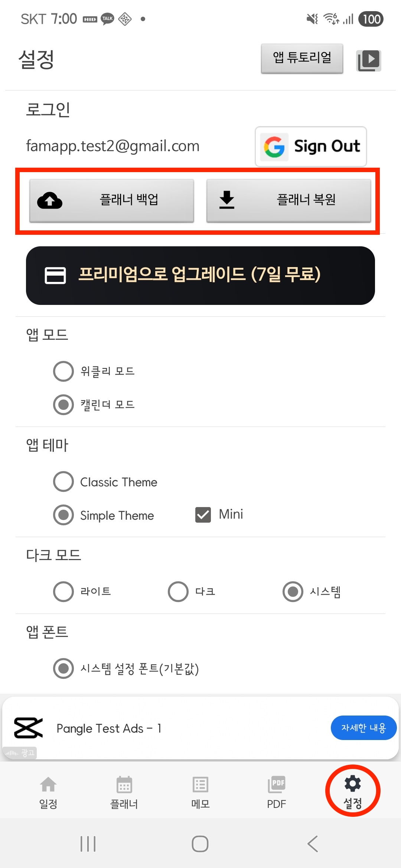Select 위클리 모드 radio button
This screenshot has width=401, height=868.
[x=63, y=371]
